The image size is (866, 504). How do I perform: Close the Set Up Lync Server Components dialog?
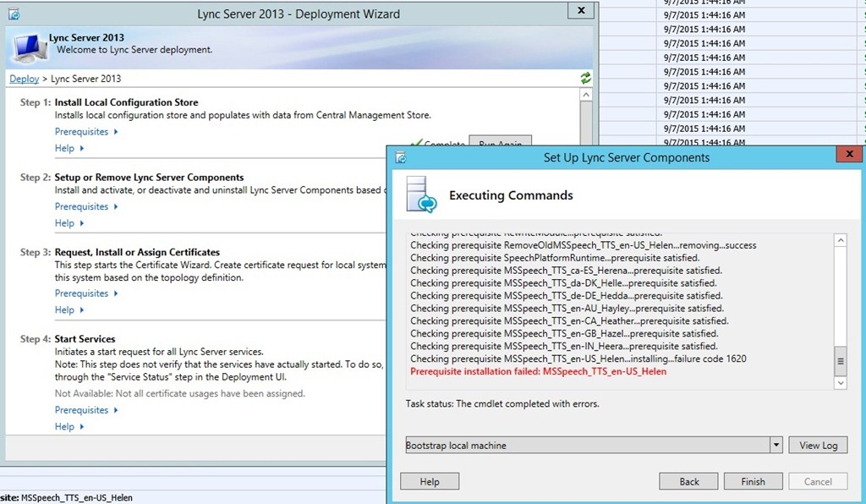849,154
